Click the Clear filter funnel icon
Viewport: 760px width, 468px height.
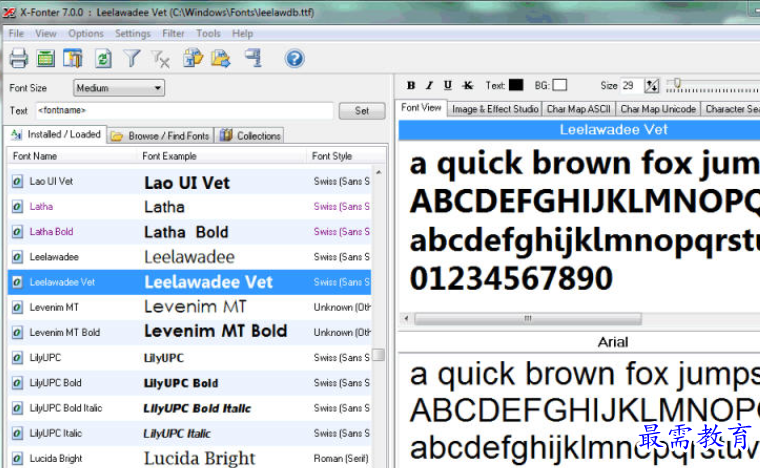pyautogui.click(x=160, y=59)
